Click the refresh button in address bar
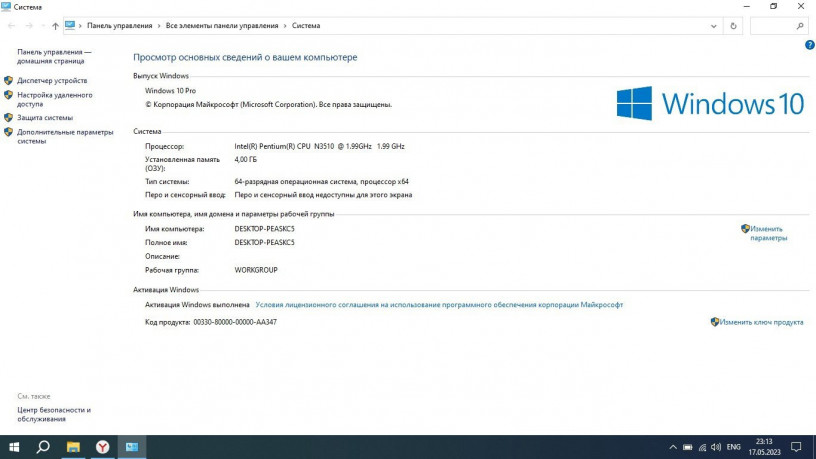Viewport: 816px width, 459px height. (x=733, y=26)
